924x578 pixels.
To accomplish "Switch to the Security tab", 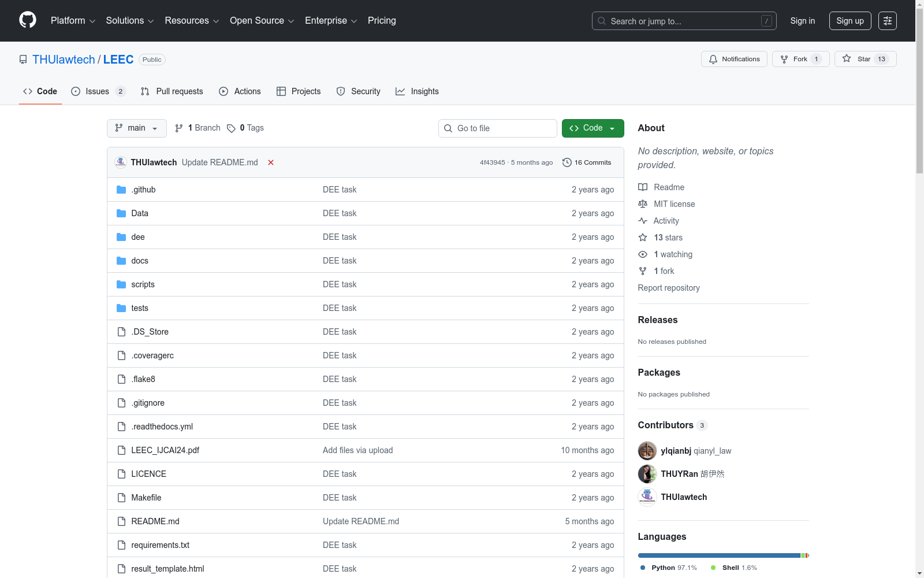I will (x=358, y=91).
